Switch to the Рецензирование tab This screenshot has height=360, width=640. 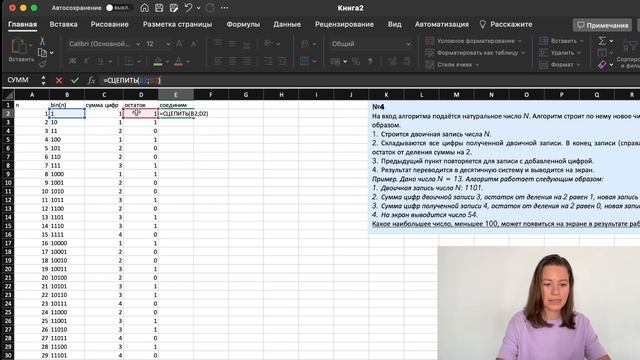click(x=344, y=24)
